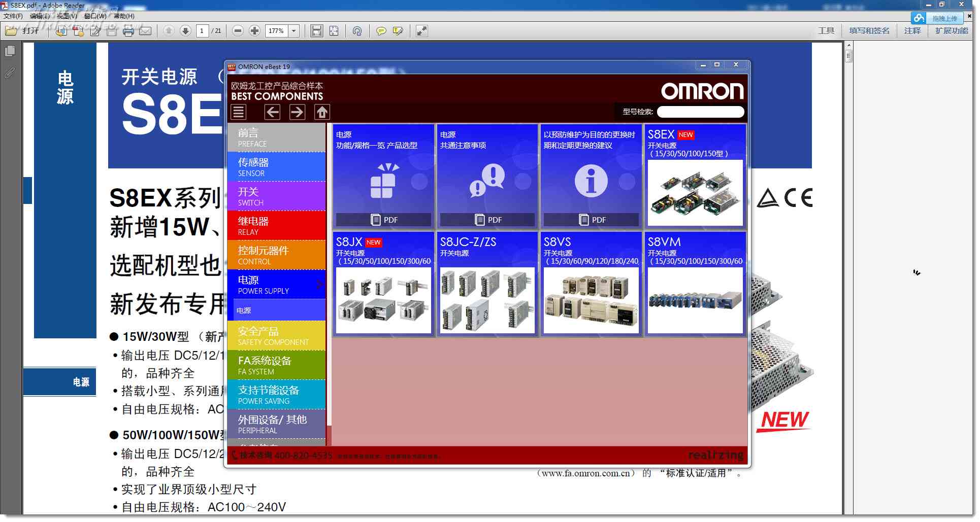This screenshot has height=522, width=980.
Task: Select the 电源 sub-item under Power Supply
Action: click(279, 310)
